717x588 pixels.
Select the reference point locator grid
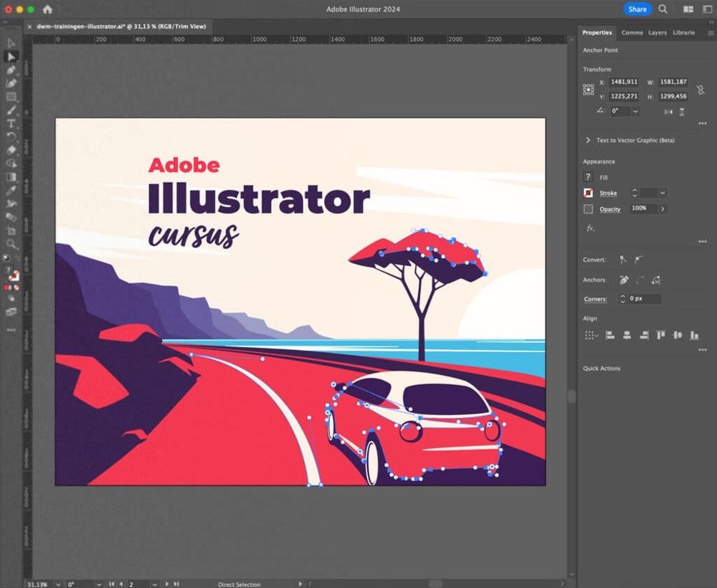[589, 90]
